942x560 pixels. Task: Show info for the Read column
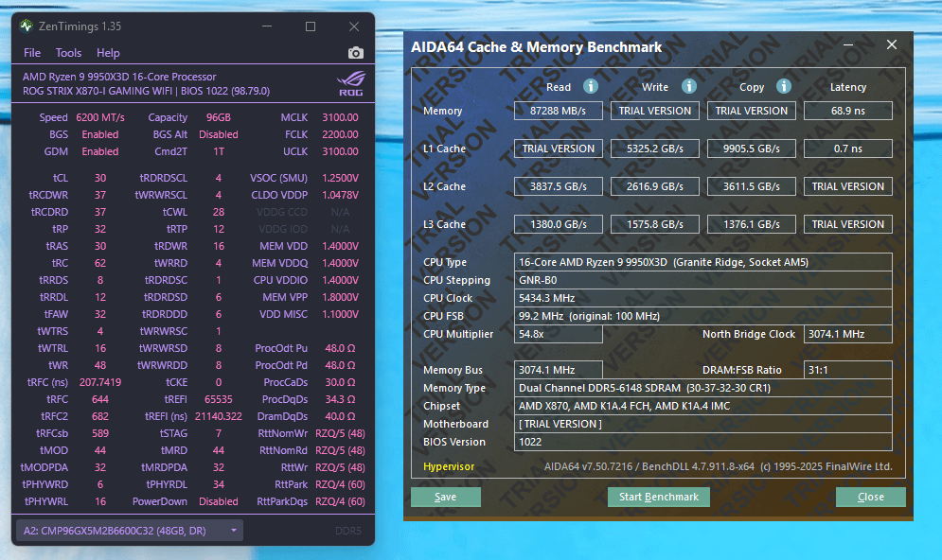(591, 86)
